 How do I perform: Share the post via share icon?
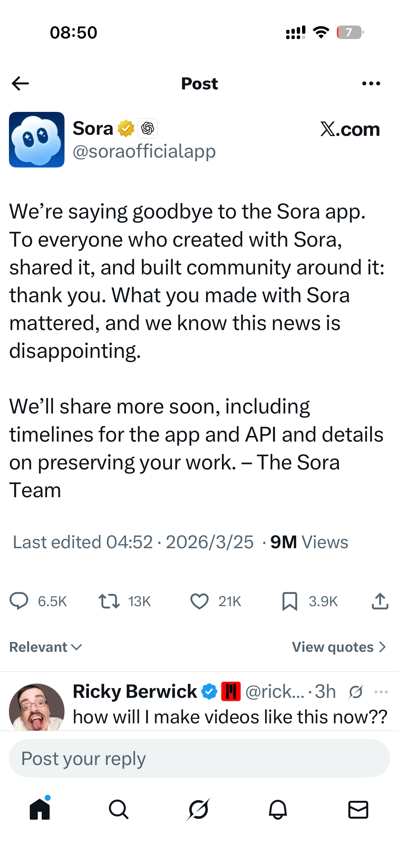coord(380,601)
